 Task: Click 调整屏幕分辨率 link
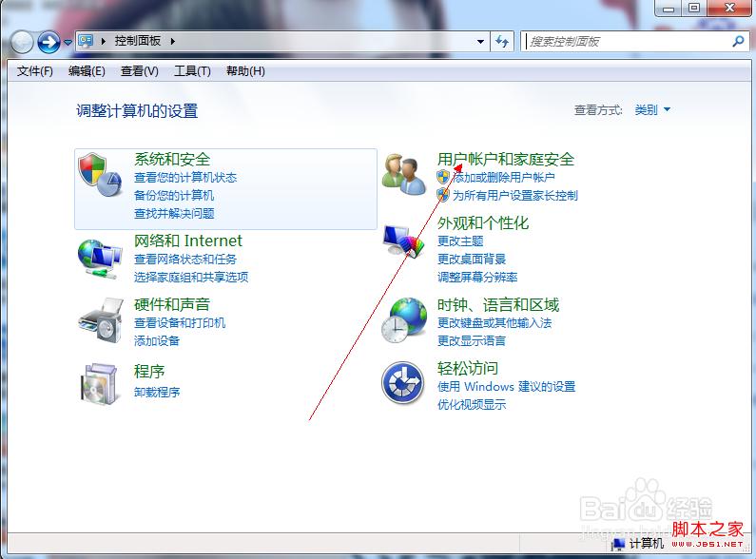pyautogui.click(x=477, y=277)
